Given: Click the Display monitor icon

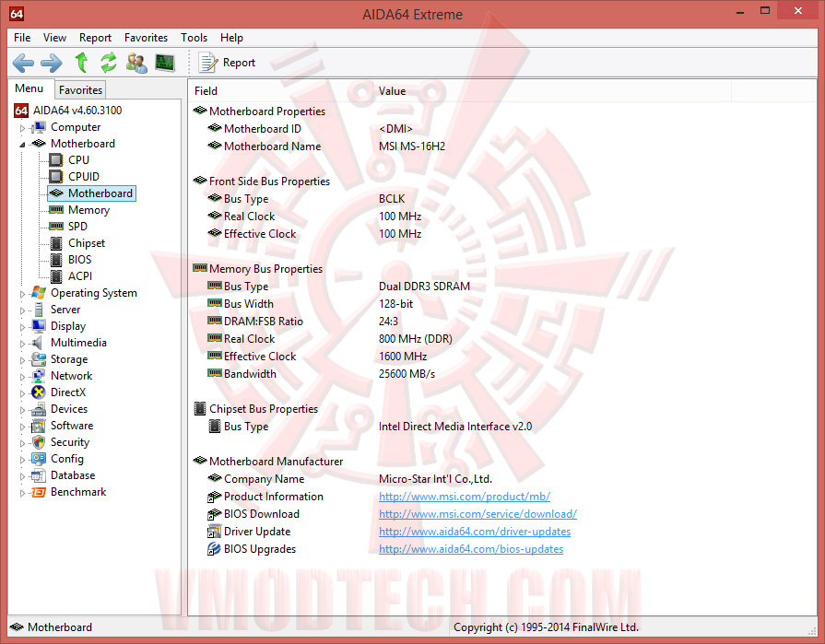Looking at the screenshot, I should pyautogui.click(x=38, y=326).
